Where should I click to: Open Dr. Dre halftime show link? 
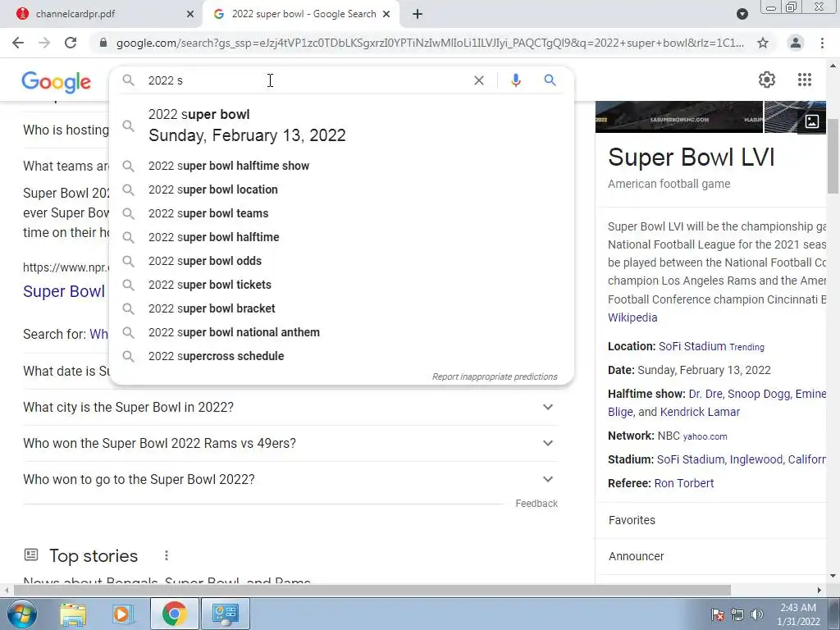point(705,394)
